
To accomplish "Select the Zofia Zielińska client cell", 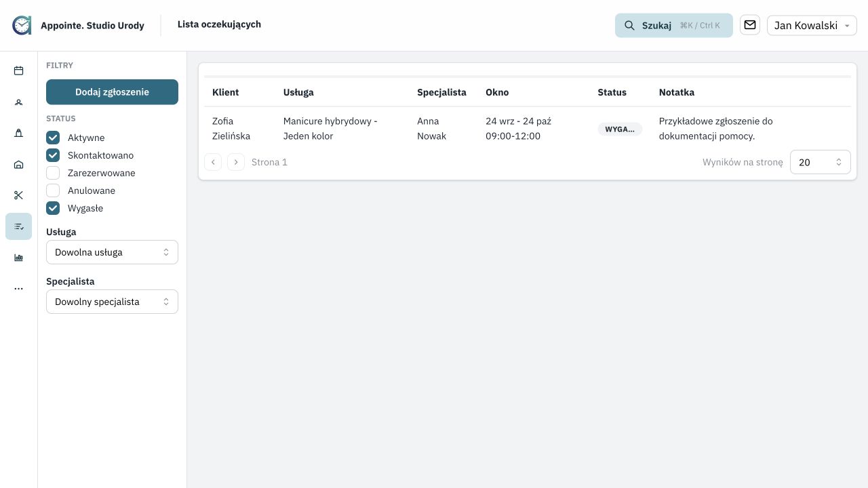I will tap(231, 129).
